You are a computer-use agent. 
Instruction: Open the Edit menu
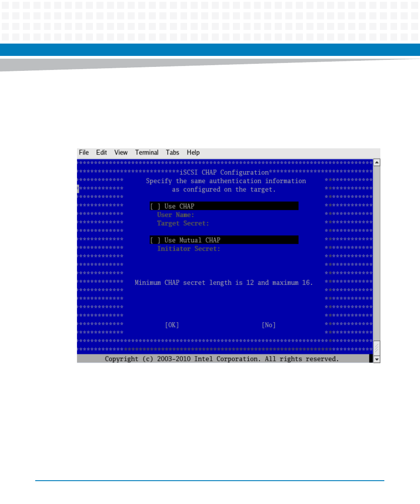101,153
